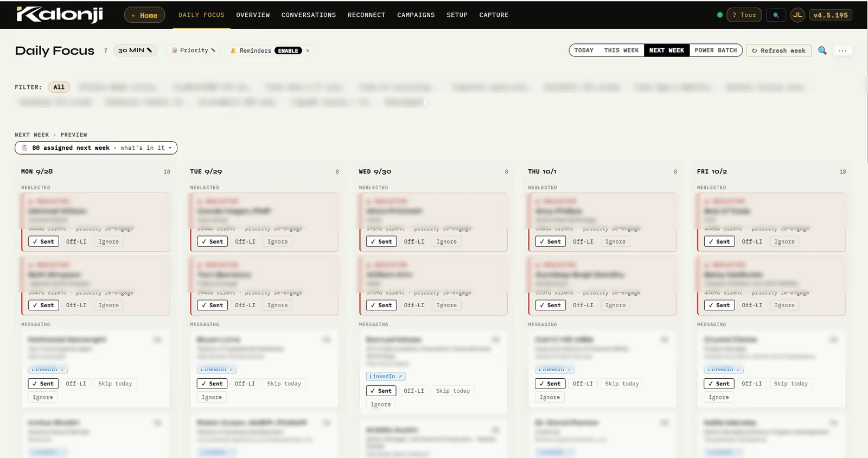Switch to the Setup tab
Viewport: 868px width, 458px height.
457,15
